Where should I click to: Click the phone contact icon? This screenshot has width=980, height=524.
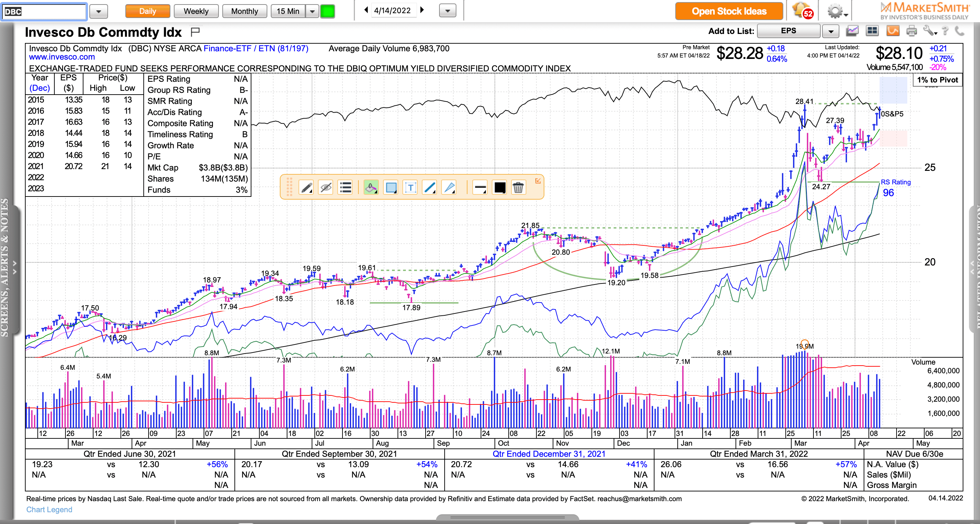point(960,31)
